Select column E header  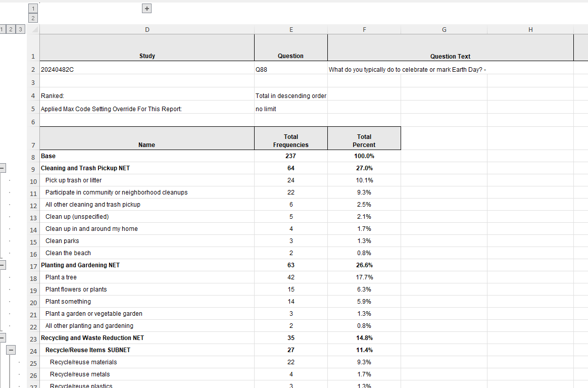pos(291,30)
